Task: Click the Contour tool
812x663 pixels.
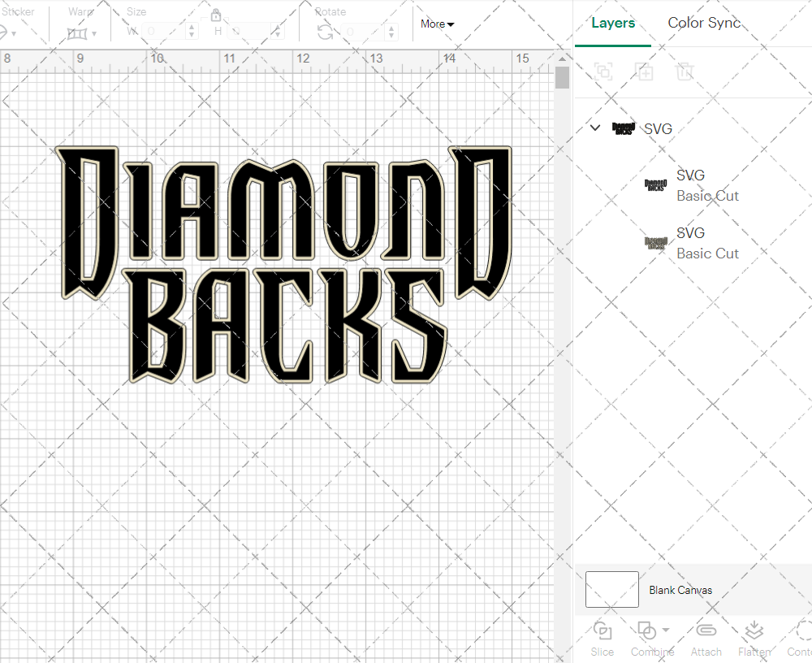Action: click(800, 639)
